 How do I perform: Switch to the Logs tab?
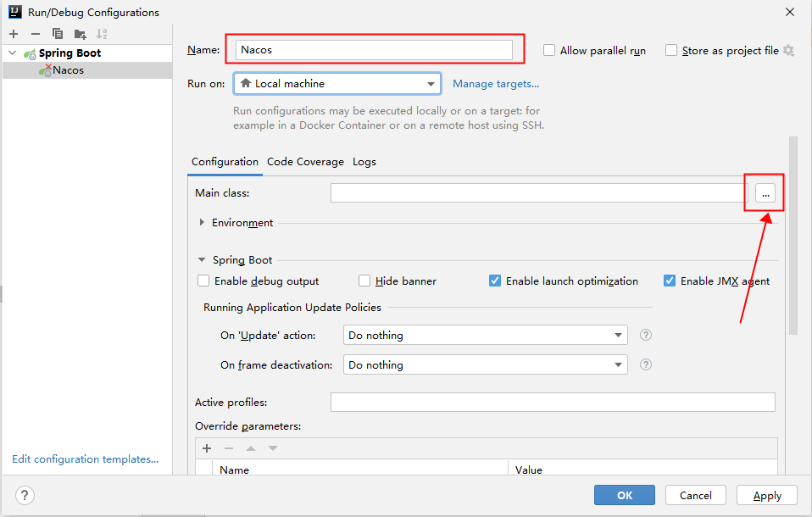(x=364, y=162)
